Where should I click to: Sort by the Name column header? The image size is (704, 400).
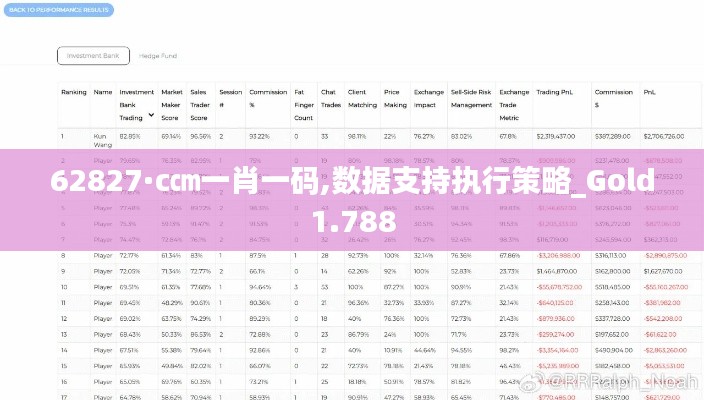point(102,92)
